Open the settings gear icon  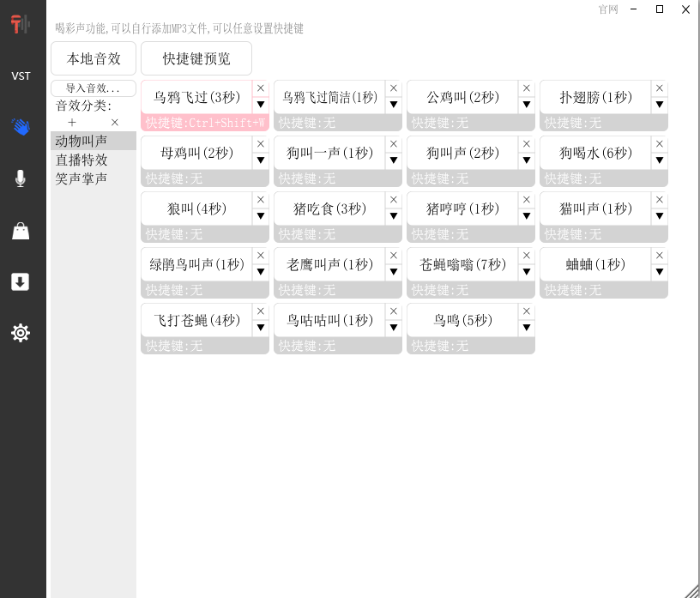[x=21, y=333]
